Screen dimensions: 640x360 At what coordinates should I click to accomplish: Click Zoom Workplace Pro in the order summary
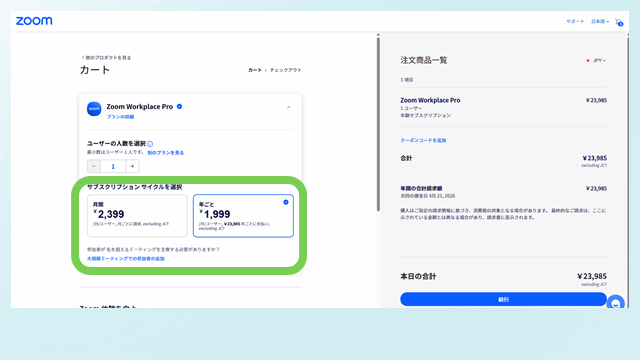430,100
